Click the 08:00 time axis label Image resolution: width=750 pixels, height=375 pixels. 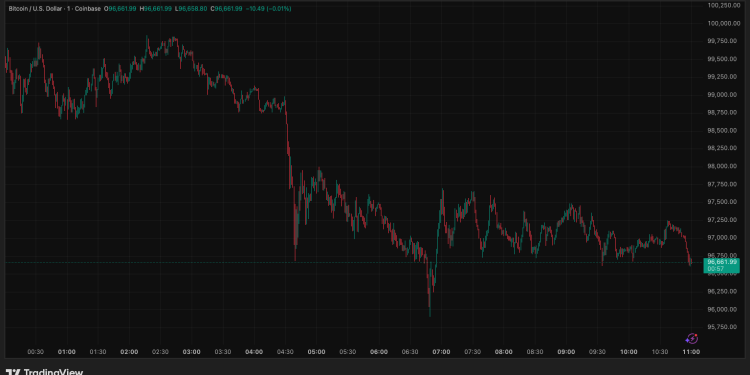504,352
